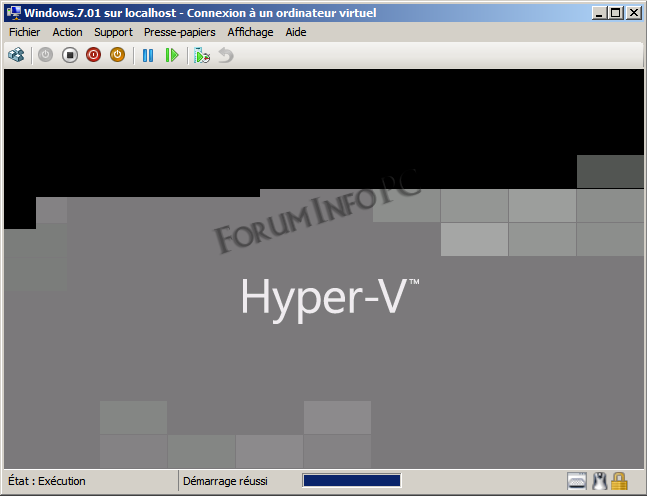Open window system menu icon in title bar
The height and width of the screenshot is (496, 647).
pyautogui.click(x=14, y=13)
